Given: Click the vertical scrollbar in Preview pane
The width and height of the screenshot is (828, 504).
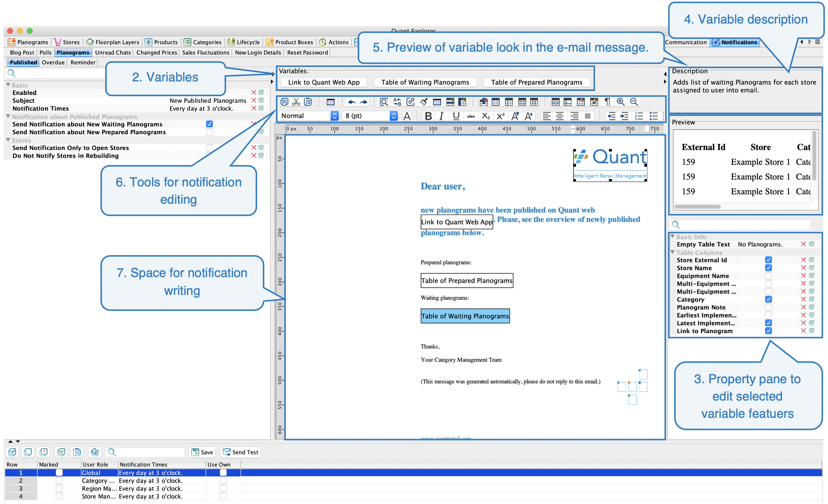Looking at the screenshot, I should point(814,155).
